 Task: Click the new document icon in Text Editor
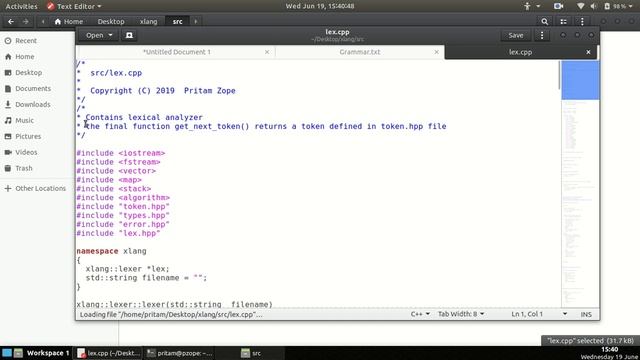click(x=129, y=35)
